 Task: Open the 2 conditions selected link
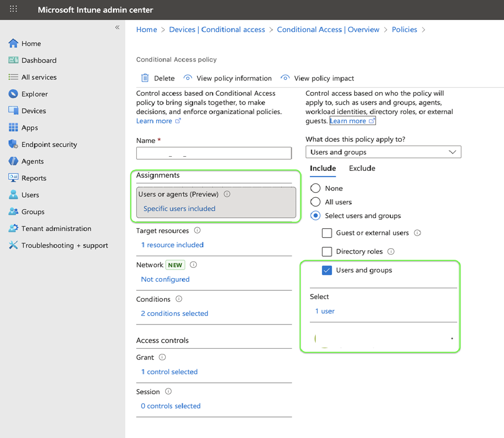(x=174, y=313)
